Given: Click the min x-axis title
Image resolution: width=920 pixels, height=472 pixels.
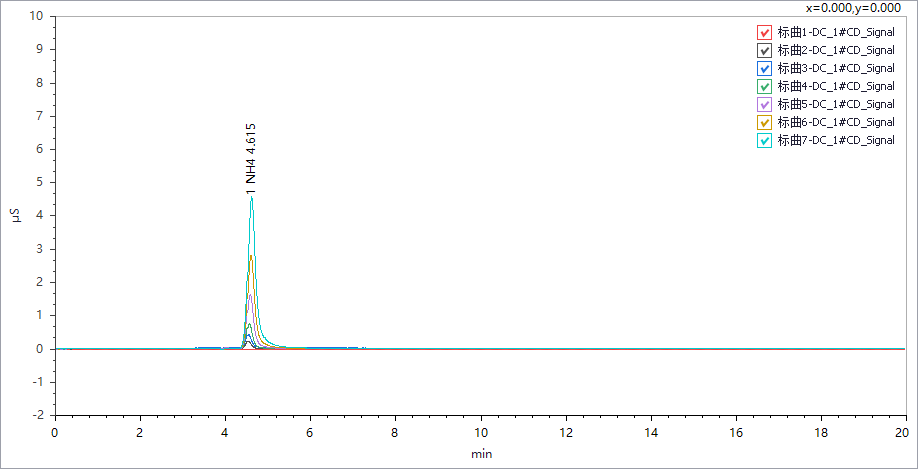Looking at the screenshot, I should coord(481,454).
